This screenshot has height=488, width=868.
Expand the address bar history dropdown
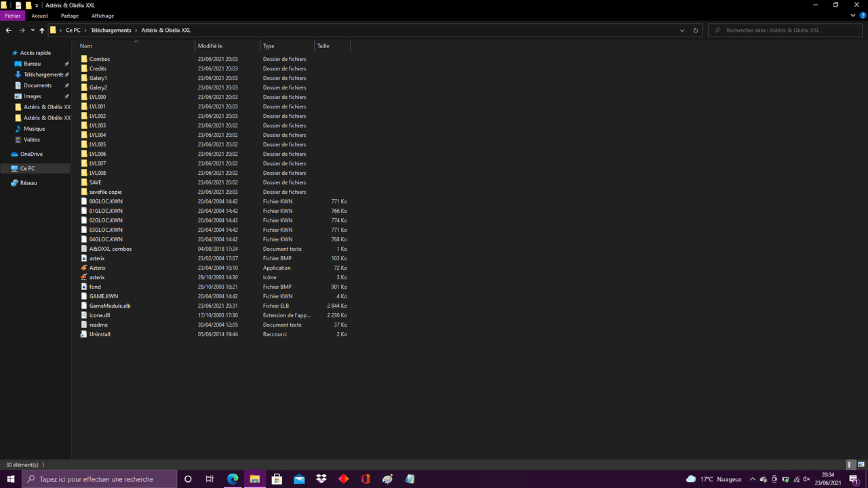(682, 30)
